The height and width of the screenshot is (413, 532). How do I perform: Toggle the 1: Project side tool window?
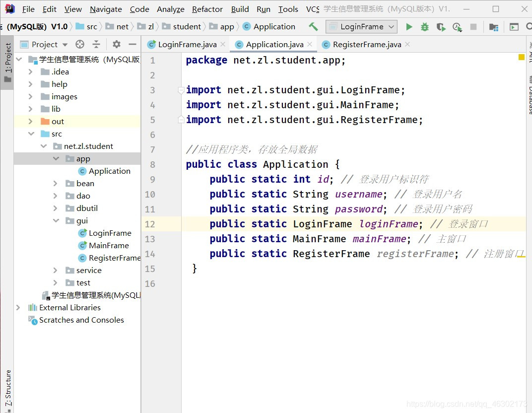click(7, 62)
